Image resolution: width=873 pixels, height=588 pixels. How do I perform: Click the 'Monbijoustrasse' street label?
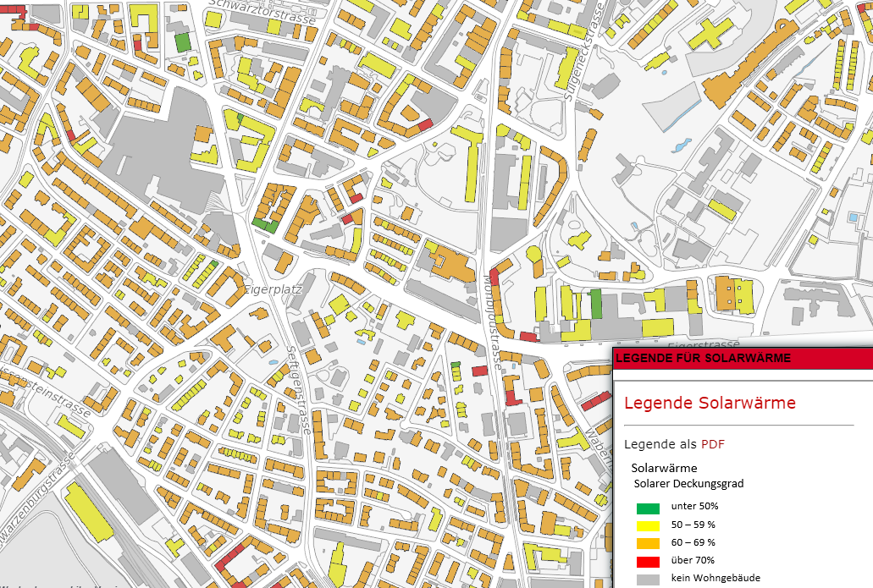492,321
